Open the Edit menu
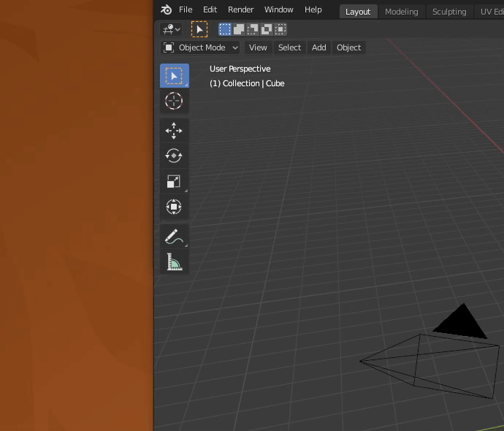 (210, 9)
